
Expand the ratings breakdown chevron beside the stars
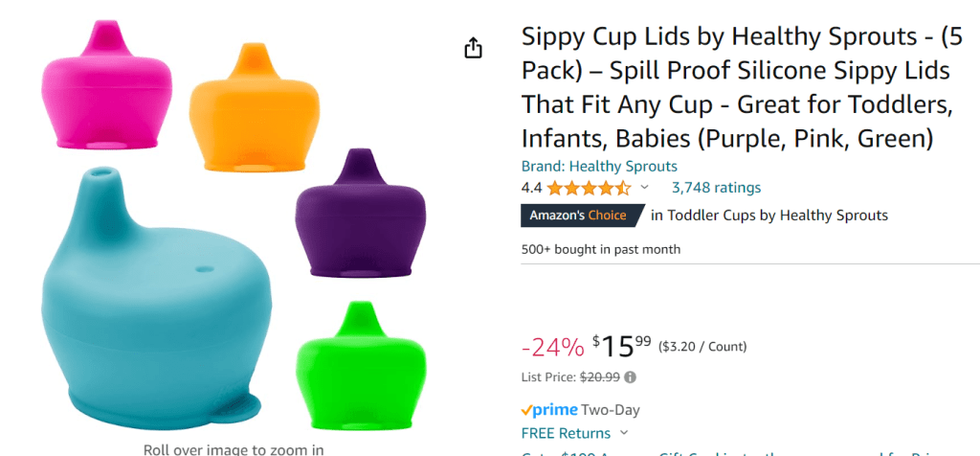644,188
